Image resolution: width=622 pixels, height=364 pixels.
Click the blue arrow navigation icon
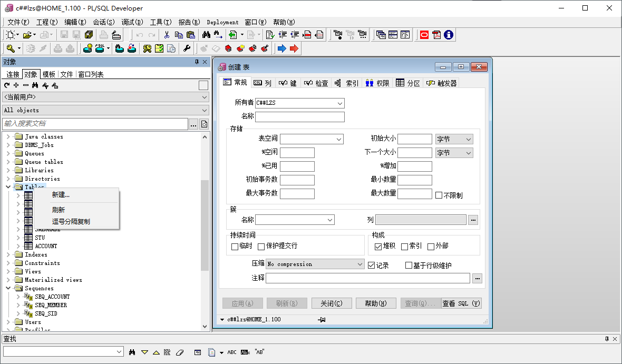[281, 48]
